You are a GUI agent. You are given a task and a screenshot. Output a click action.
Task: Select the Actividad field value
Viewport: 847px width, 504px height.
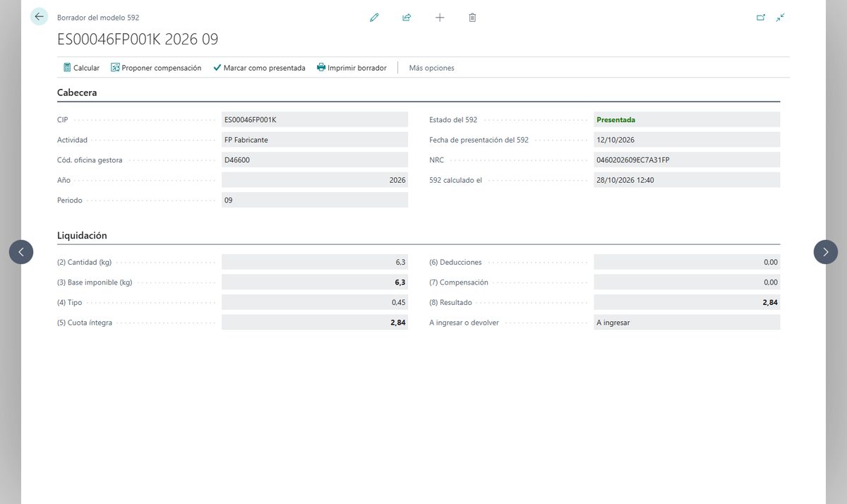(x=315, y=140)
